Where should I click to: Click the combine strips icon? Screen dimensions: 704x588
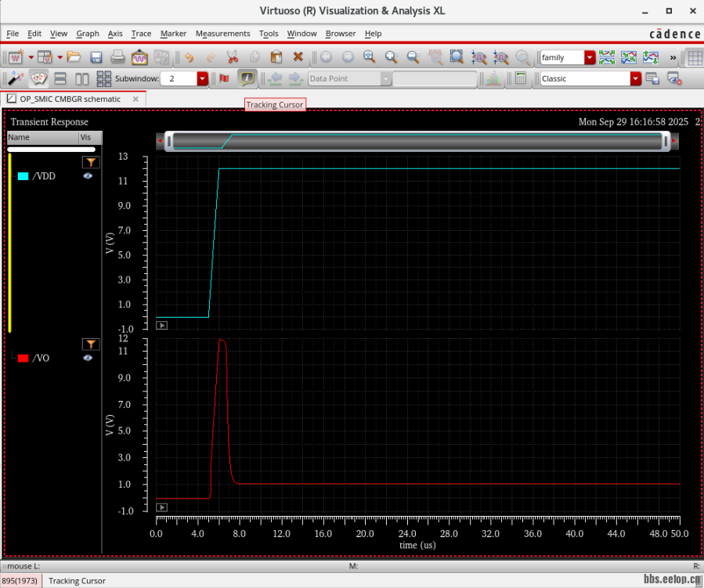pyautogui.click(x=629, y=57)
